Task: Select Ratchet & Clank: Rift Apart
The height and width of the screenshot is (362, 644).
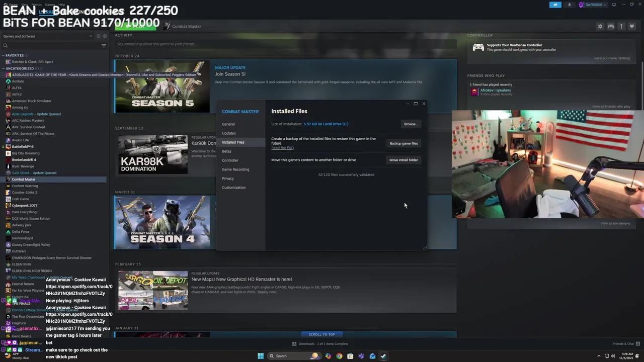Action: coord(32,62)
